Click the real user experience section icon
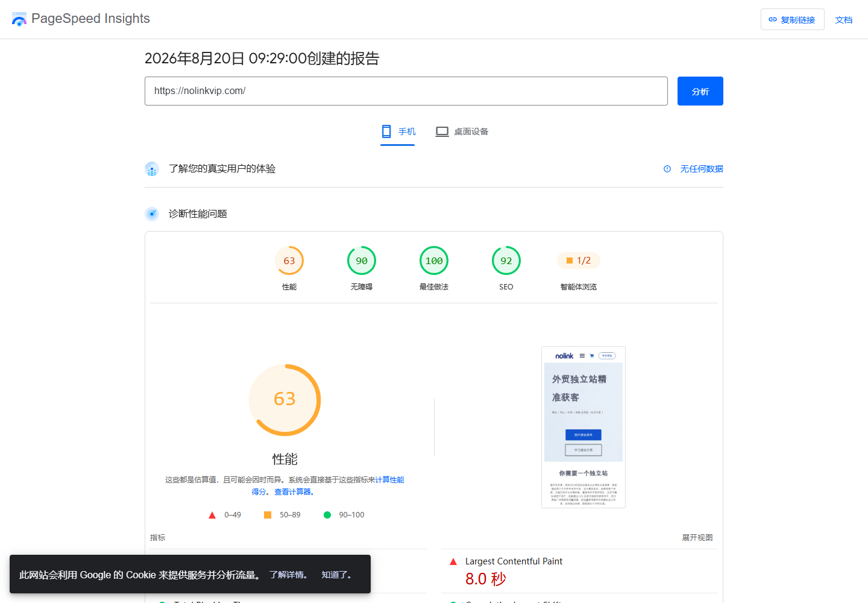The height and width of the screenshot is (603, 868). pyautogui.click(x=152, y=169)
